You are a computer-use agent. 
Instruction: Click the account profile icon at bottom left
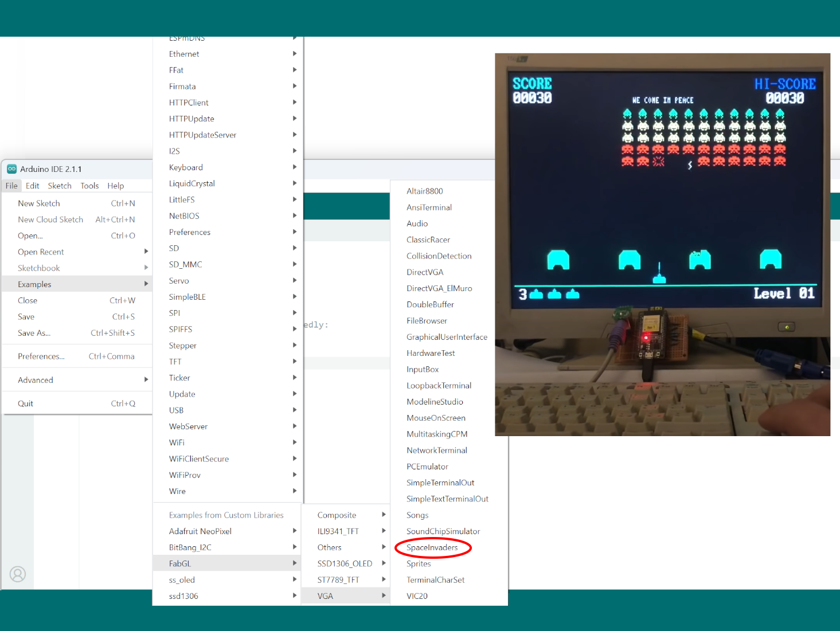18,574
